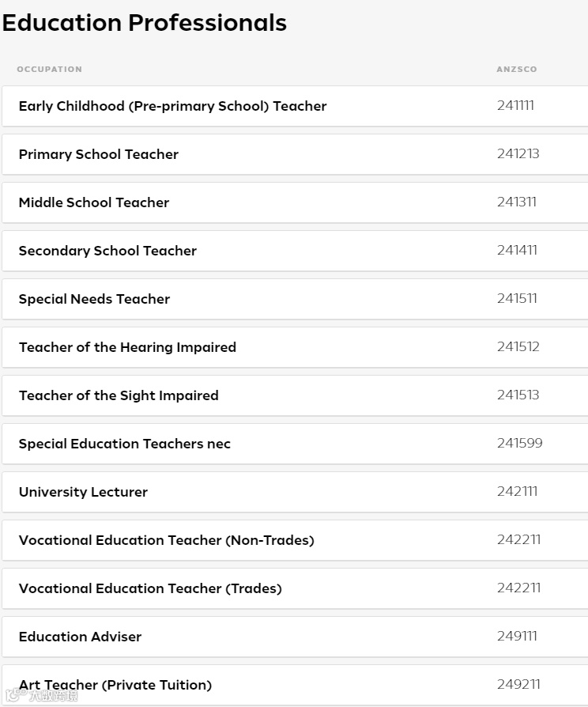Image resolution: width=588 pixels, height=707 pixels.
Task: Click ANZSCO code 241111
Action: point(515,105)
